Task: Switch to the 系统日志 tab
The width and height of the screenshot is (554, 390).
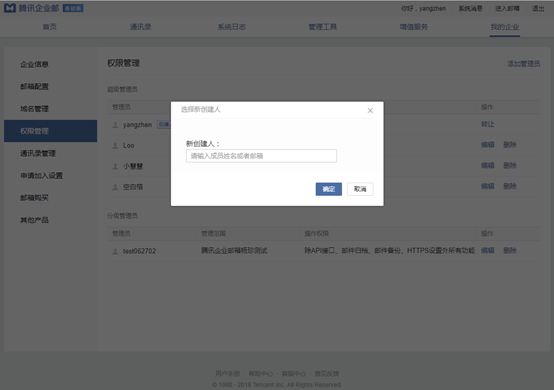Action: coord(231,27)
